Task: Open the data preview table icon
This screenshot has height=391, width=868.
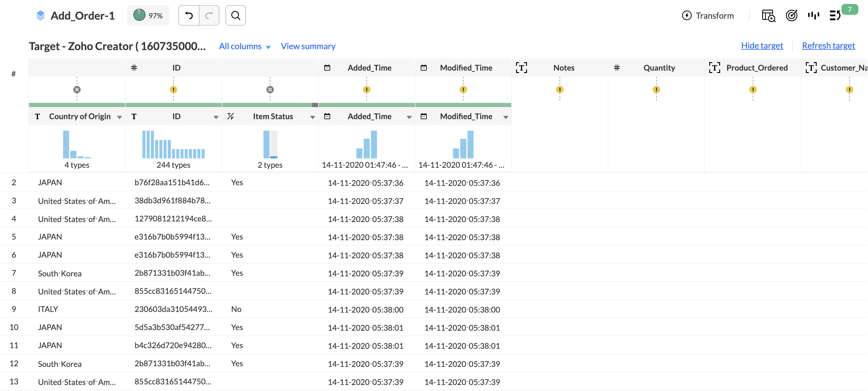Action: (768, 15)
